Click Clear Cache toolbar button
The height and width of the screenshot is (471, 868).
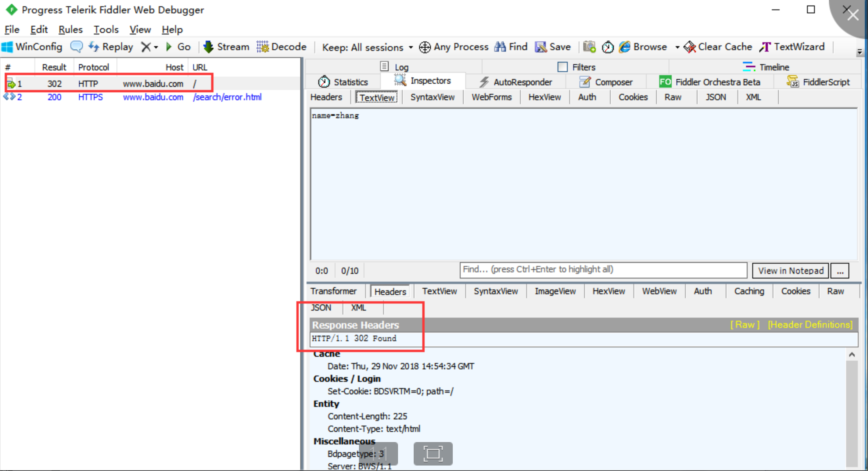[x=717, y=47]
